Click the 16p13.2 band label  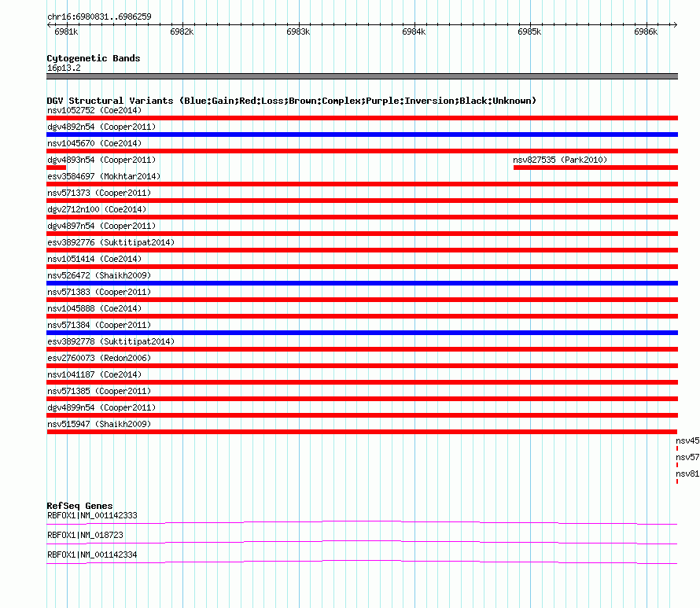coord(64,68)
